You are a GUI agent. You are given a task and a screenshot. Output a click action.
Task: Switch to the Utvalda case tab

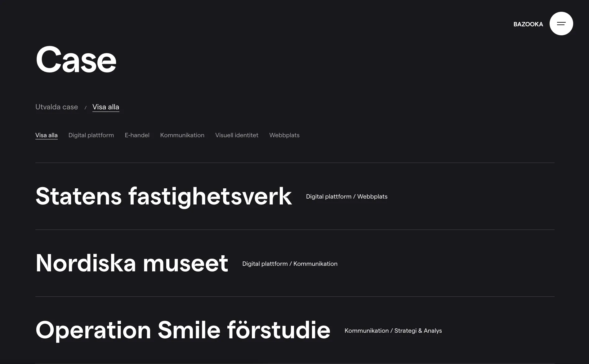pos(56,107)
